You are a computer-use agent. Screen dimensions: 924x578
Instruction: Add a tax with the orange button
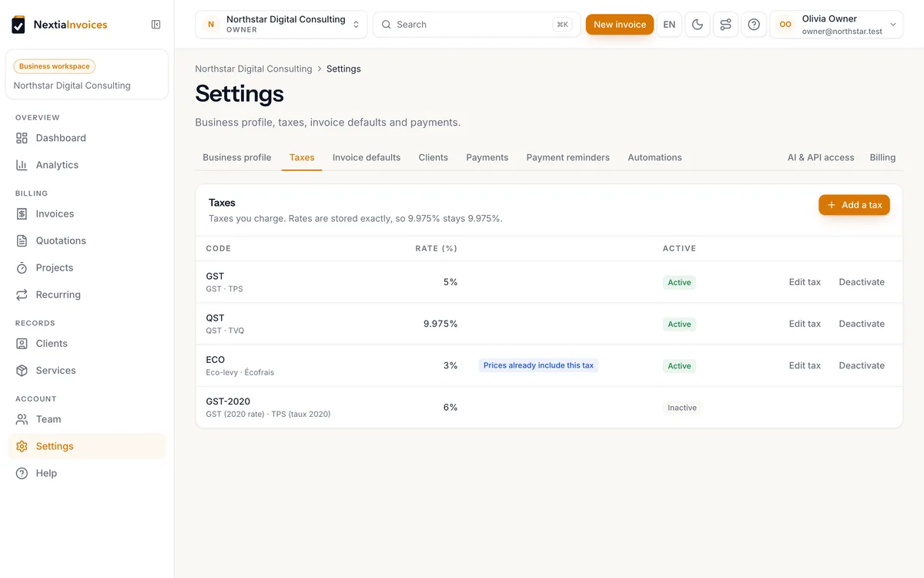click(854, 205)
